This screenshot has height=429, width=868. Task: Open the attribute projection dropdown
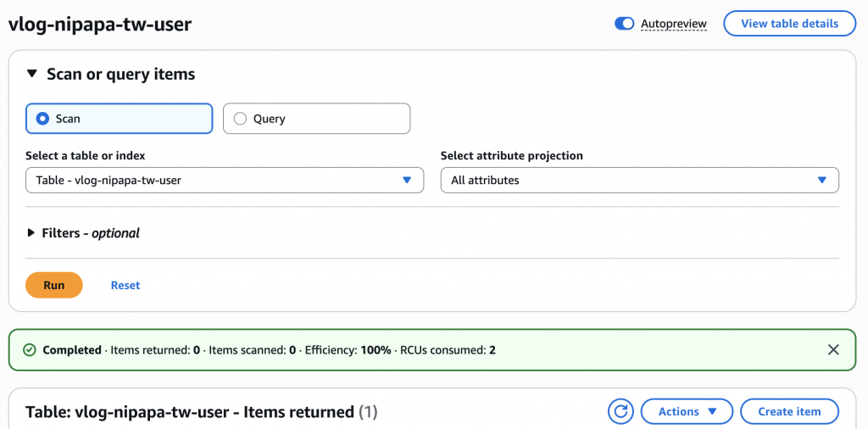[x=639, y=181]
